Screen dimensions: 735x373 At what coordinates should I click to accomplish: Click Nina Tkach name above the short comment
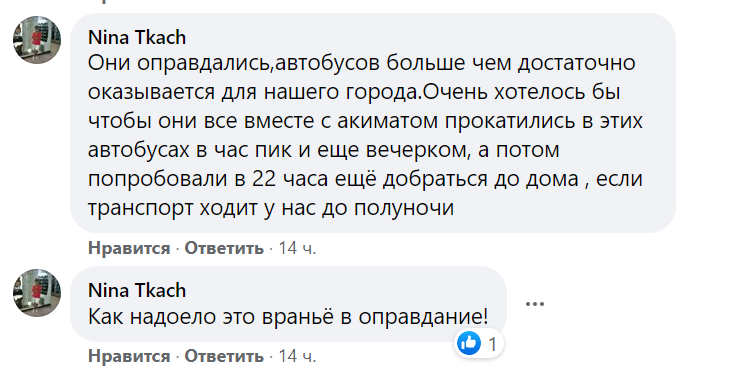tap(137, 291)
